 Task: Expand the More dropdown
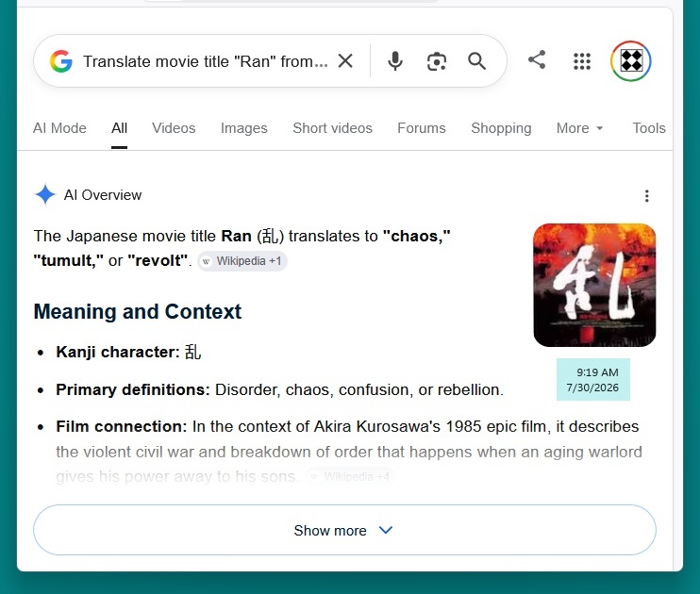[579, 128]
